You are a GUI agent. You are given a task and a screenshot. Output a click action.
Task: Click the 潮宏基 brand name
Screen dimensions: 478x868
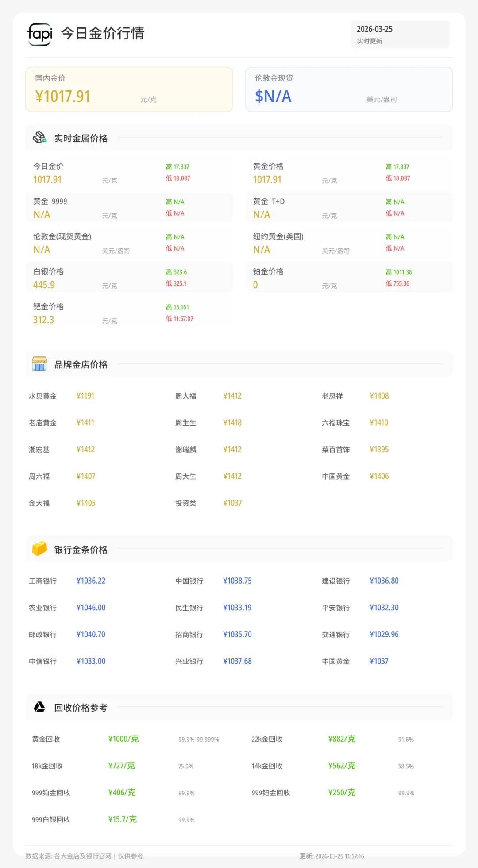click(39, 449)
